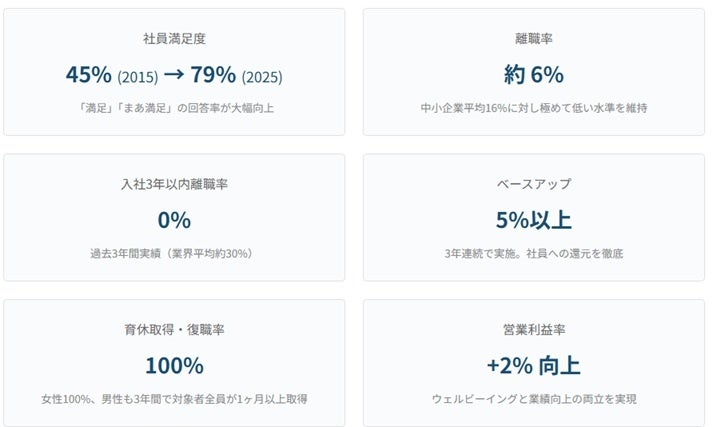Image resolution: width=713 pixels, height=427 pixels.
Task: Click the 3年連続で実施 description text
Action: (534, 253)
